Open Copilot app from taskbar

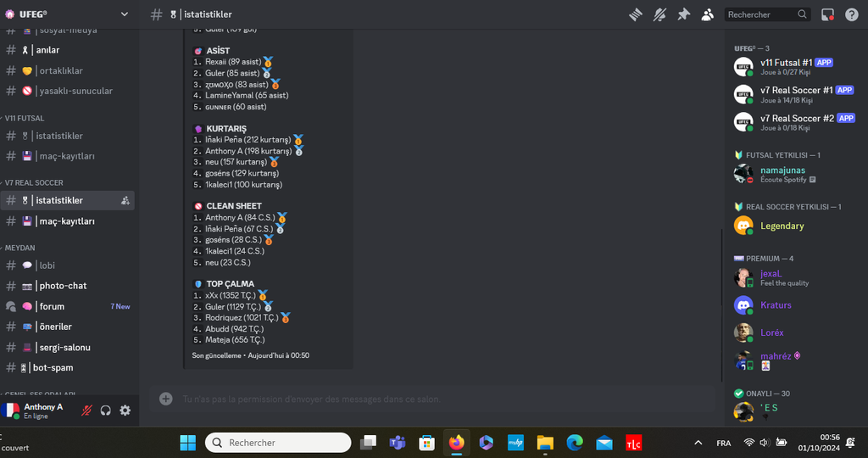(x=486, y=443)
